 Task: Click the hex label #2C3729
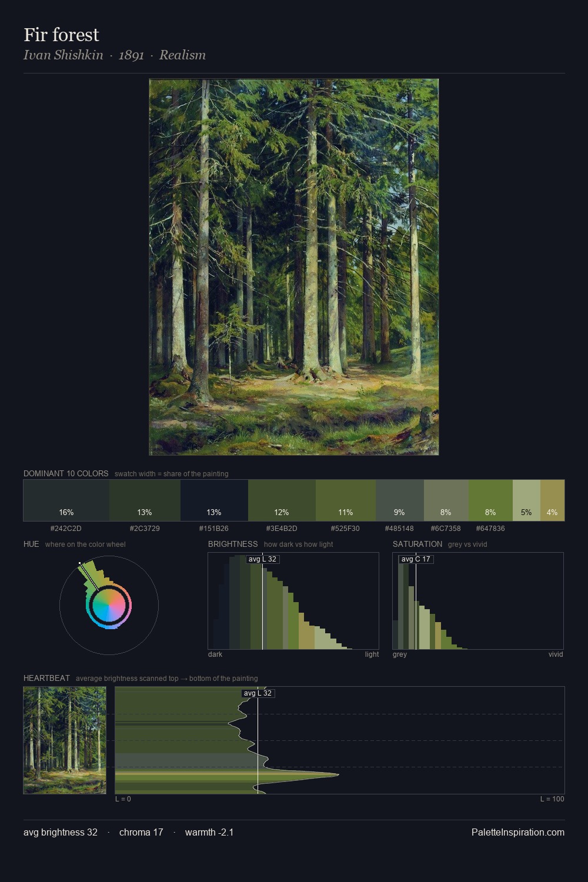pyautogui.click(x=145, y=529)
